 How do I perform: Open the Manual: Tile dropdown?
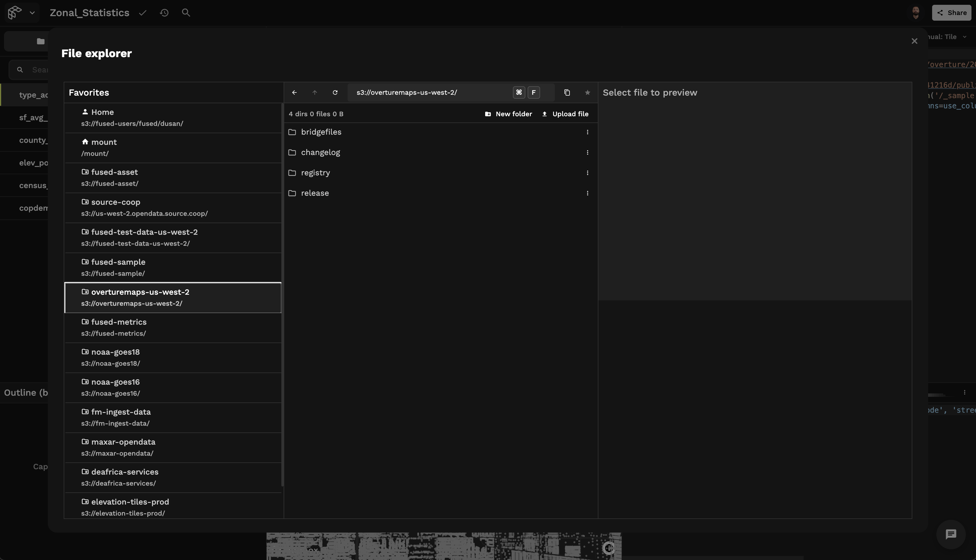point(948,36)
